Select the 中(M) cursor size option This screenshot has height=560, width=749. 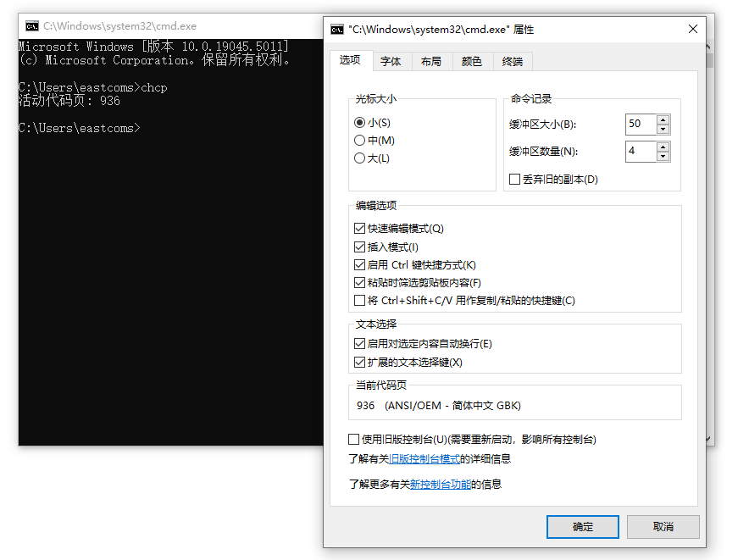(x=360, y=141)
